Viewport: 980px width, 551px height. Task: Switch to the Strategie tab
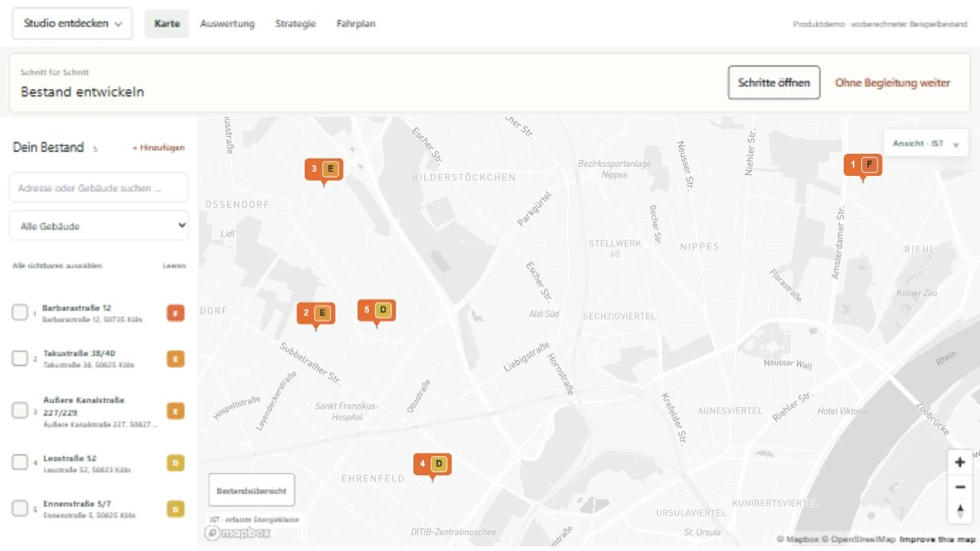point(296,24)
